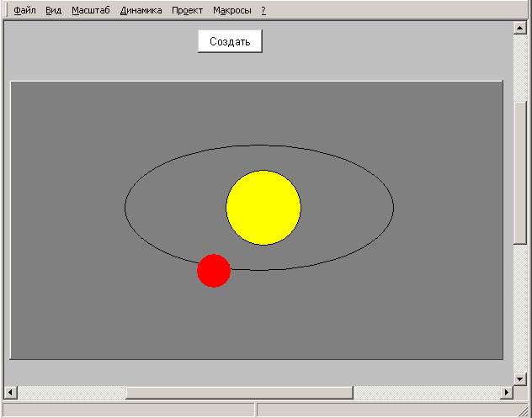Screen dimensions: 532x418
Task: Click the horizontal scrollbar thumb
Action: click(240, 393)
